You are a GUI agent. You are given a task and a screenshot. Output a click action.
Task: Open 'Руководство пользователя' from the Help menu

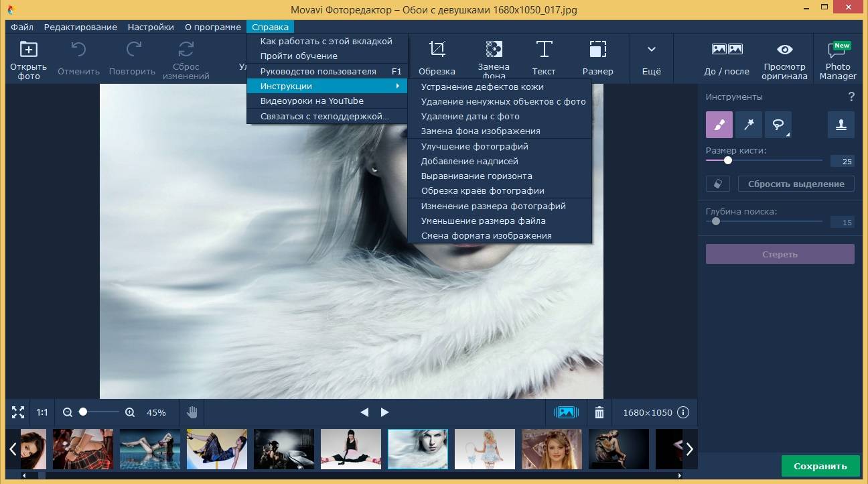pos(327,71)
